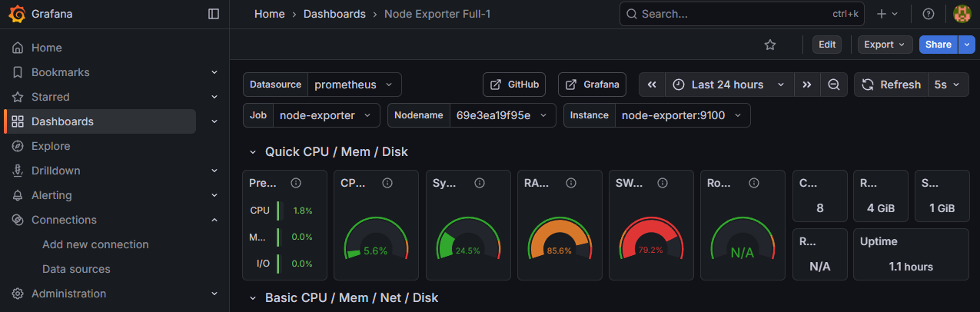Shift time range backward

[x=652, y=85]
